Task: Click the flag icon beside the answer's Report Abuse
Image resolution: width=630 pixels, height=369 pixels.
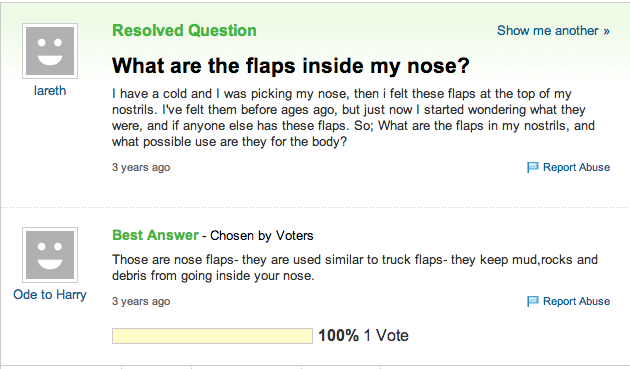Action: [x=532, y=301]
